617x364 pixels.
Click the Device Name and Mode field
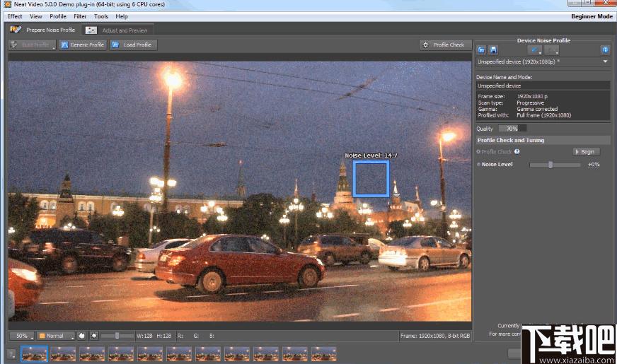[x=543, y=86]
